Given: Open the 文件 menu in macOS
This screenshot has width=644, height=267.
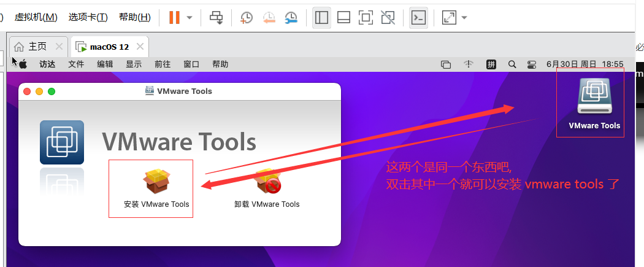Looking at the screenshot, I should tap(76, 64).
